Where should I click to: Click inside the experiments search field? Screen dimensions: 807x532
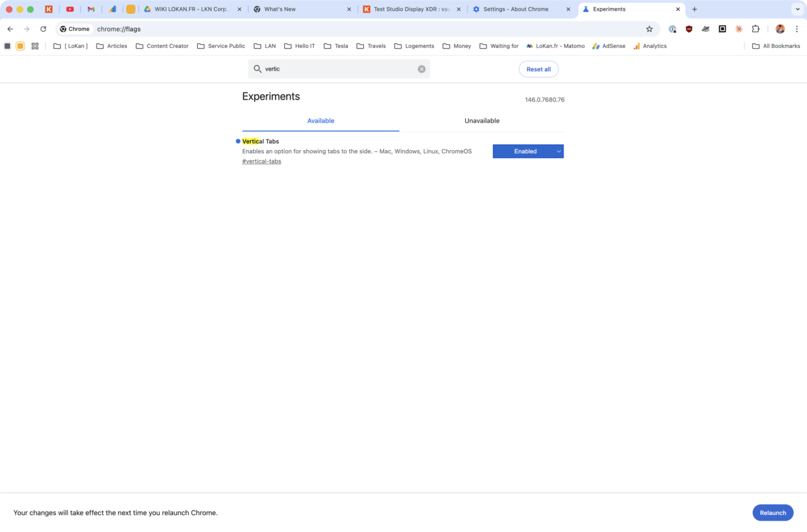click(328, 69)
